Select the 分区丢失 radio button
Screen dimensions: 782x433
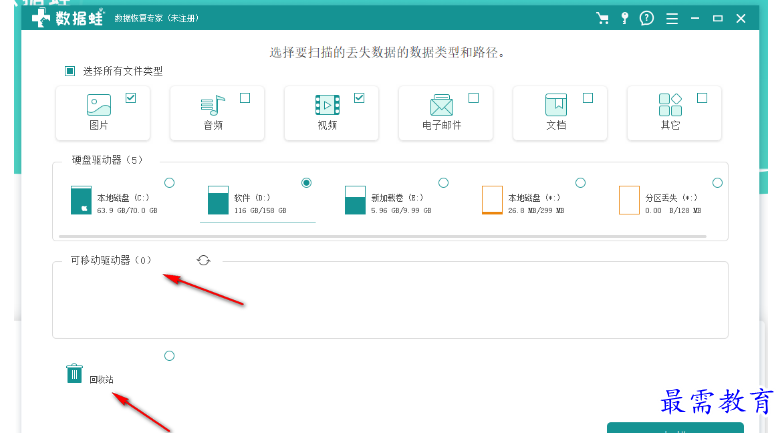[x=718, y=183]
